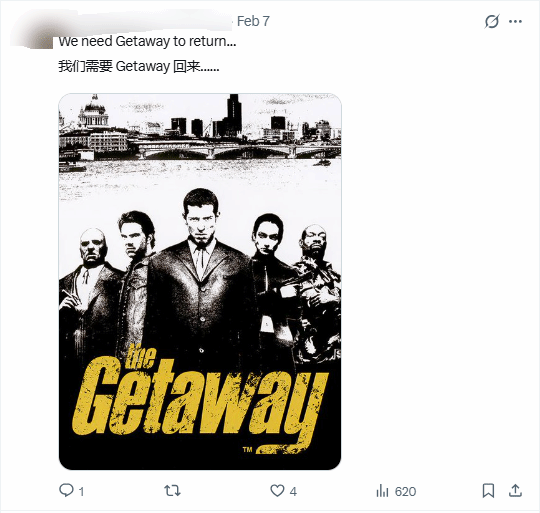This screenshot has width=540, height=513.
Task: Click the share upload-arrow icon
Action: [x=515, y=491]
